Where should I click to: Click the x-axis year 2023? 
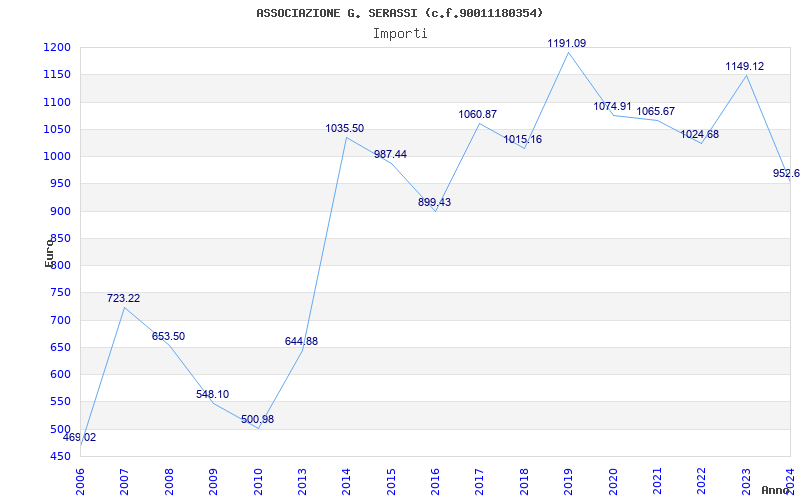(x=746, y=482)
